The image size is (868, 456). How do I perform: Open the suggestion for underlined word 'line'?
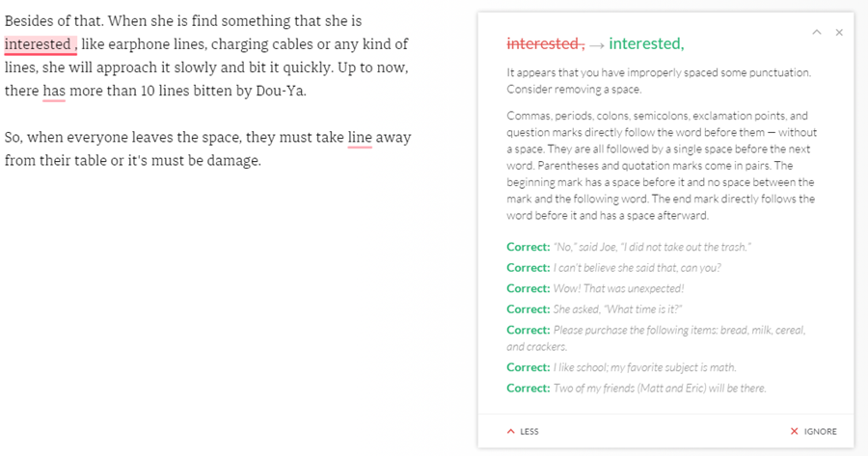pos(360,138)
